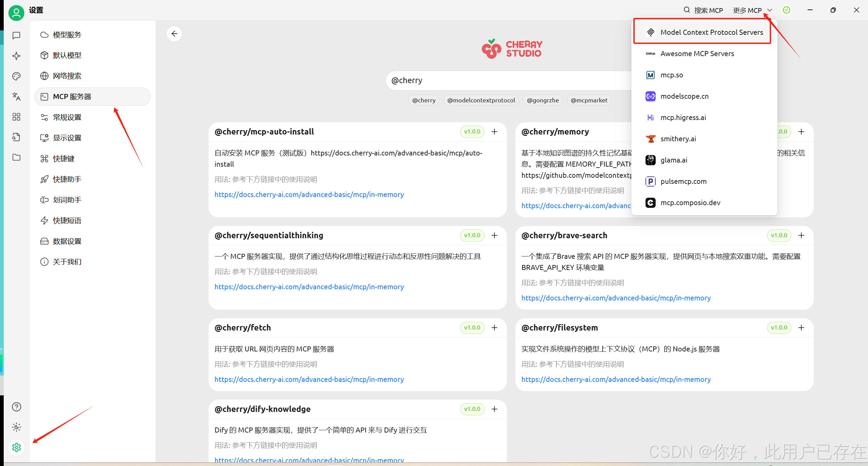Open the mini apps grid icon
The width and height of the screenshot is (868, 466).
[x=16, y=117]
